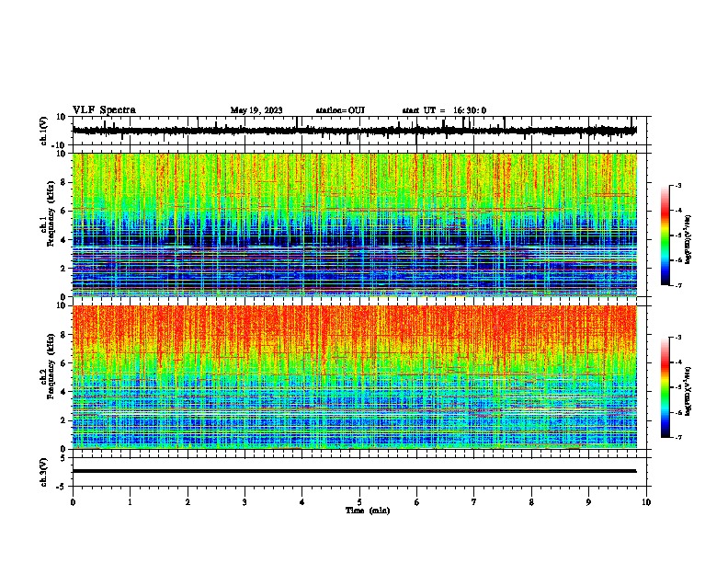The image size is (728, 563).
Task: Click the ch.1 frequency spectrogram panel
Action: (355, 224)
